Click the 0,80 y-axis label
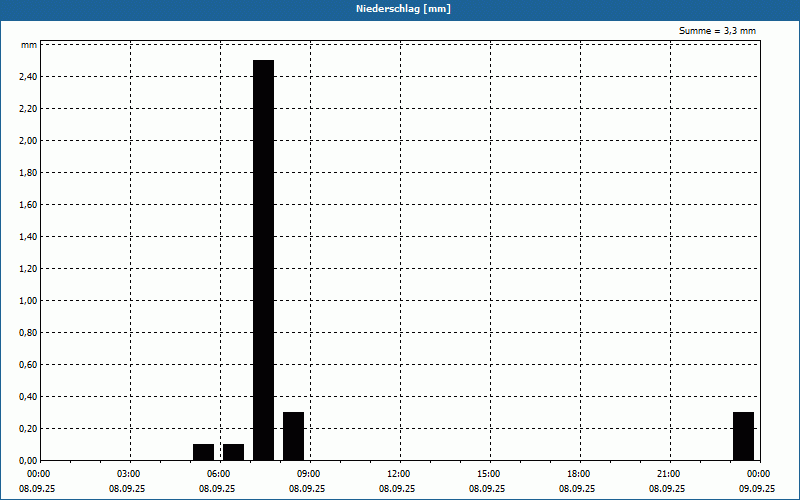The width and height of the screenshot is (800, 500). point(28,333)
